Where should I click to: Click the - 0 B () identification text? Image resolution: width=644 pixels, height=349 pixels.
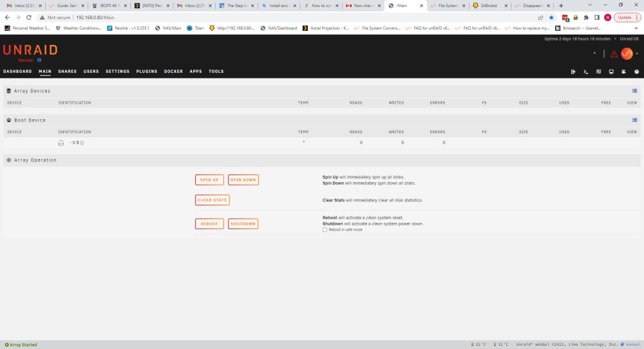coord(77,143)
